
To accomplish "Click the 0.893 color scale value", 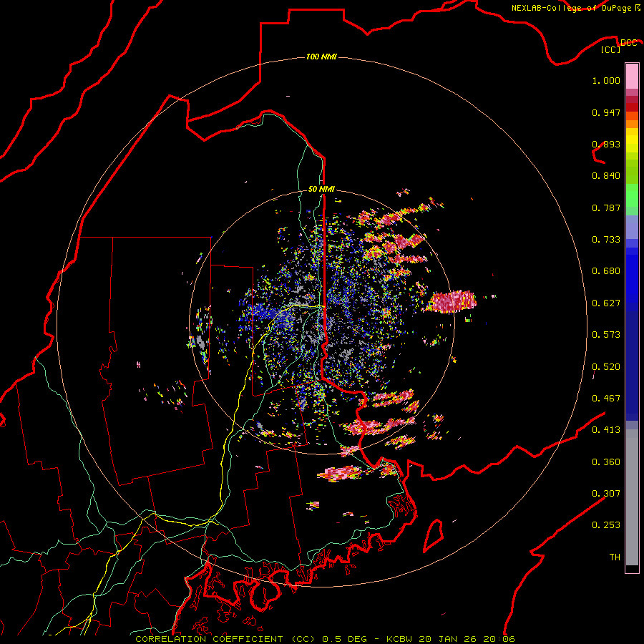I will click(x=606, y=144).
